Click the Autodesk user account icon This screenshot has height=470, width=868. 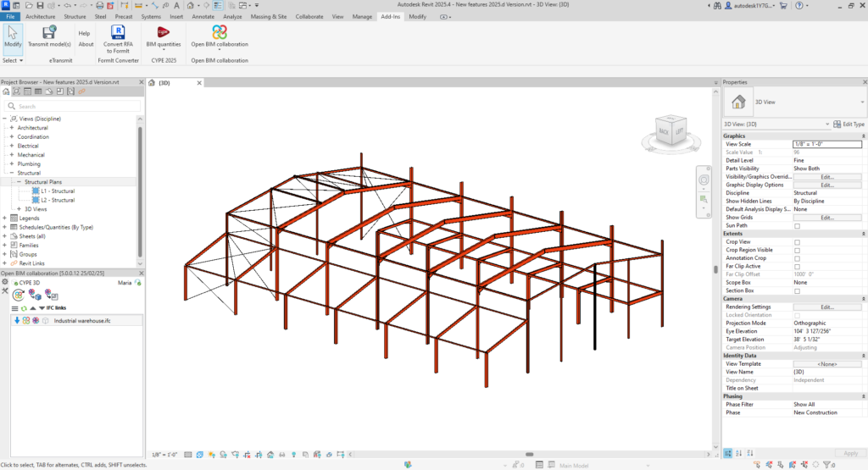point(728,5)
